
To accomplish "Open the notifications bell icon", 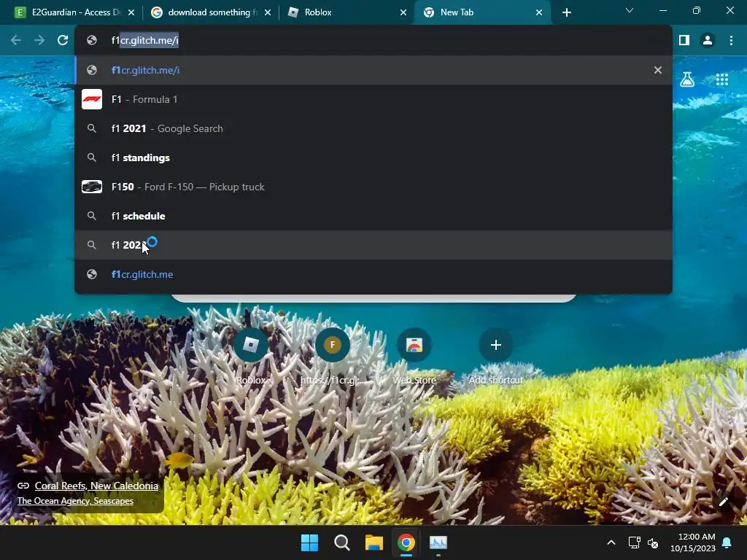I will (x=727, y=542).
